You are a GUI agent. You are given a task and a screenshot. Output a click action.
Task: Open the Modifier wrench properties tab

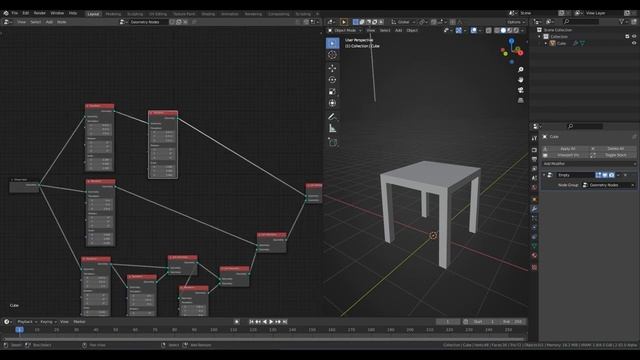(x=534, y=209)
